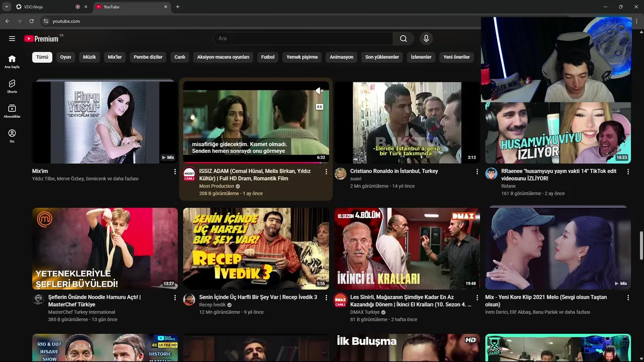Viewport: 644px width, 362px height.
Task: Go to Ana Sayfa in the sidebar
Action: click(x=12, y=61)
